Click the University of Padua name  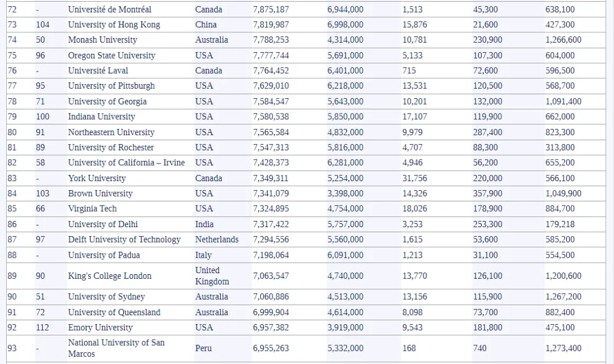pyautogui.click(x=103, y=255)
